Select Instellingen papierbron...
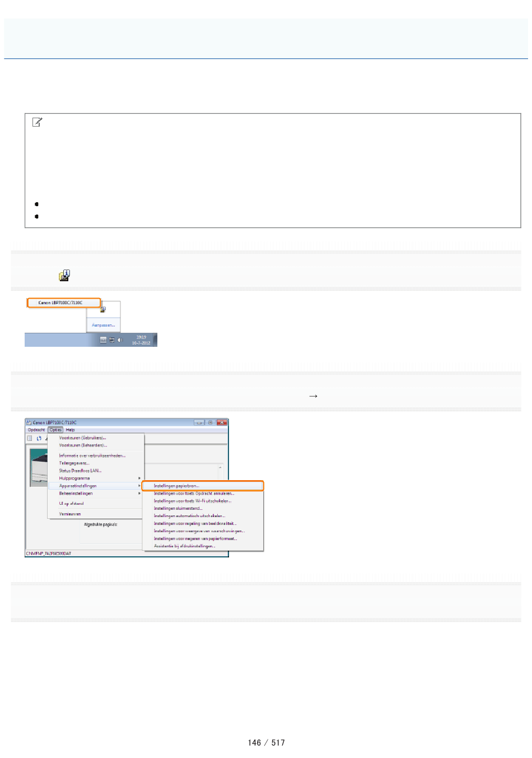532x758 pixels. click(203, 486)
